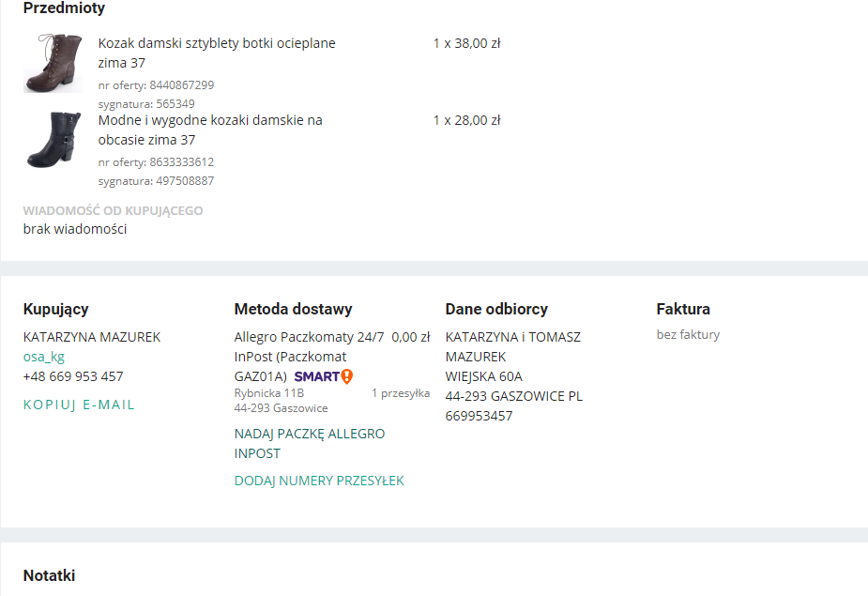
Task: Click signature value 497508887
Action: [185, 180]
